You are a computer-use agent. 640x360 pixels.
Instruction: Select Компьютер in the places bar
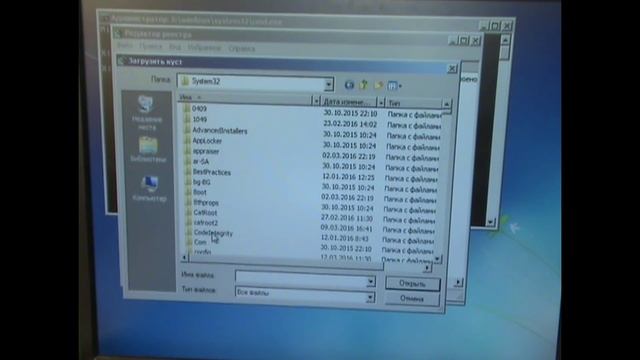click(149, 189)
